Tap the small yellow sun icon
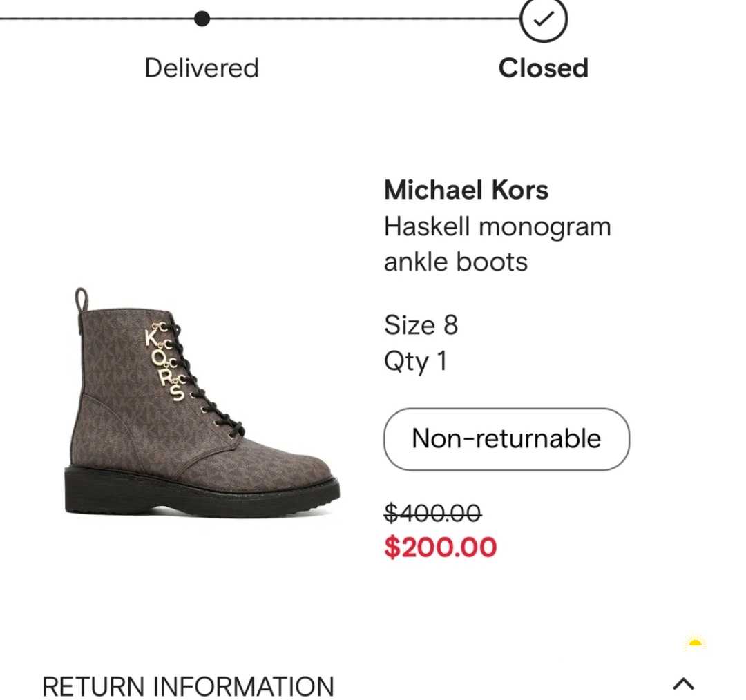The width and height of the screenshot is (746, 700). tap(695, 645)
